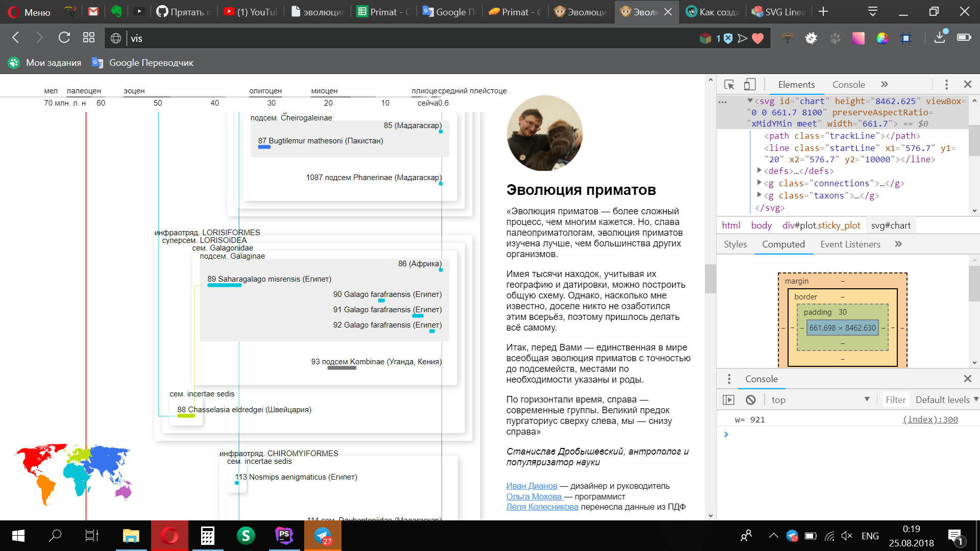Clear the console messages
Image resolution: width=980 pixels, height=551 pixels.
tap(750, 400)
